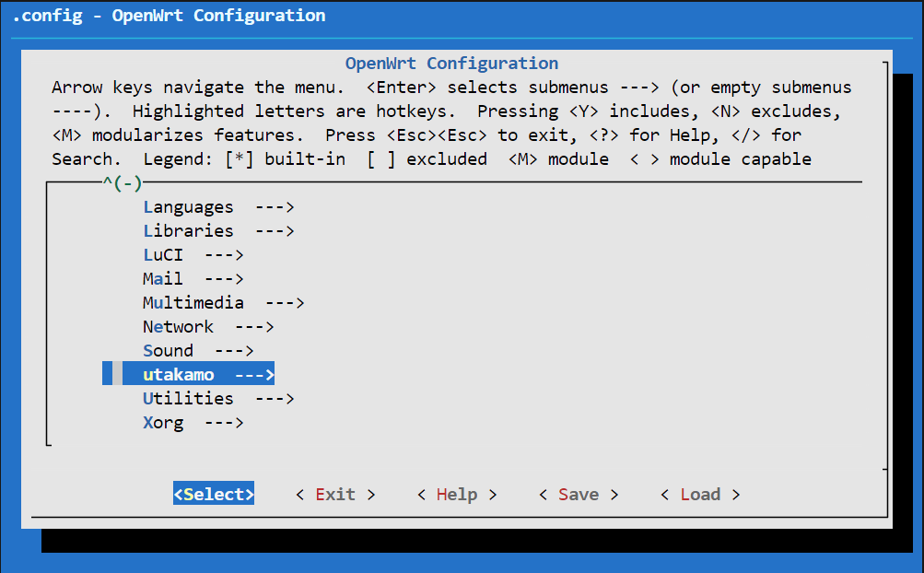Click the ^(-) scroll-up indicator
The width and height of the screenshot is (924, 573).
point(123,182)
